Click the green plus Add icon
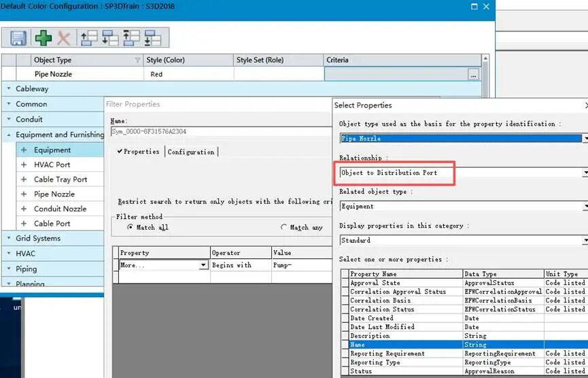The width and height of the screenshot is (588, 378). 43,38
